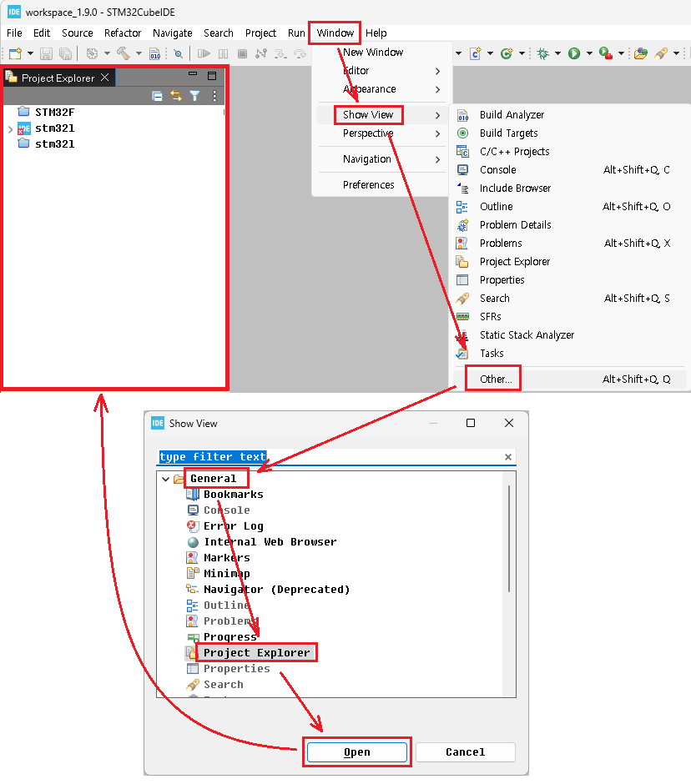Click the Resume debug icon

[204, 53]
